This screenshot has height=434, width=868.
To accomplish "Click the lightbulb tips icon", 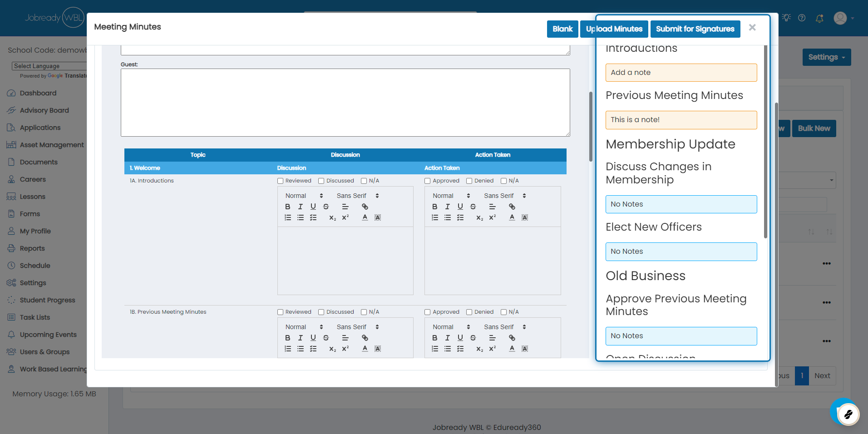I will (786, 17).
